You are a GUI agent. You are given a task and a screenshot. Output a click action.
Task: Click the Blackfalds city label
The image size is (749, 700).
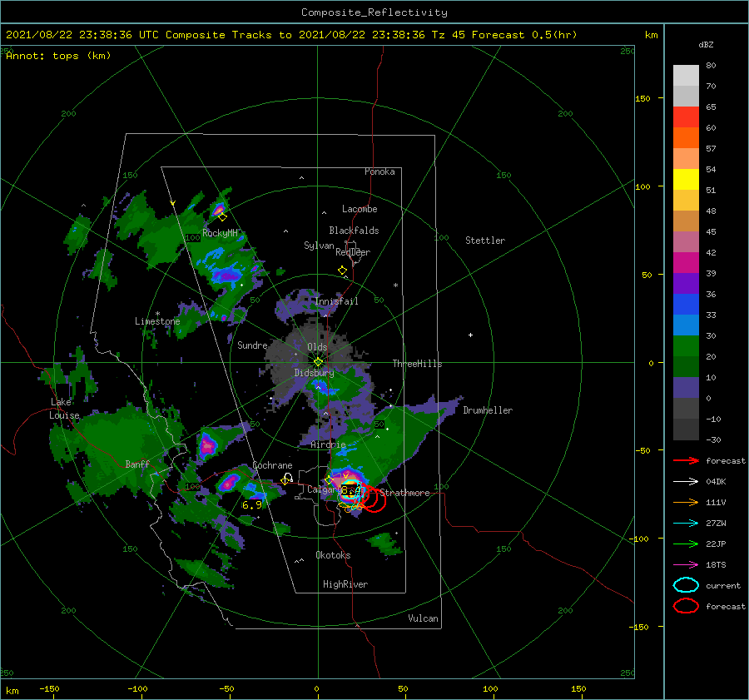click(x=354, y=231)
